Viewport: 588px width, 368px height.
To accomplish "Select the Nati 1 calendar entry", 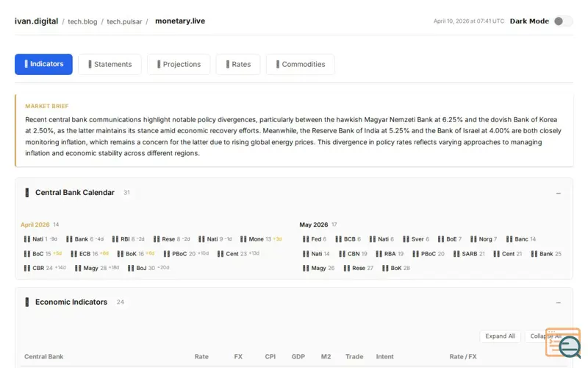I will (40, 239).
